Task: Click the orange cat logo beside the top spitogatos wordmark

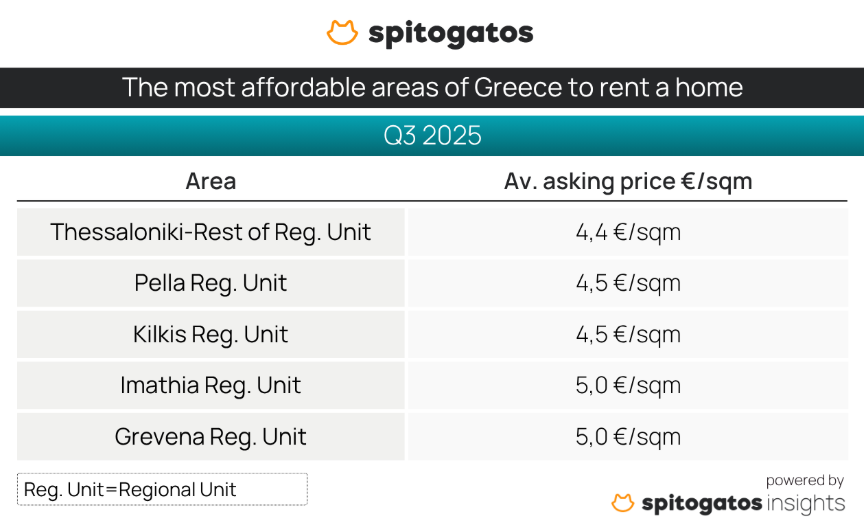Action: (x=342, y=33)
